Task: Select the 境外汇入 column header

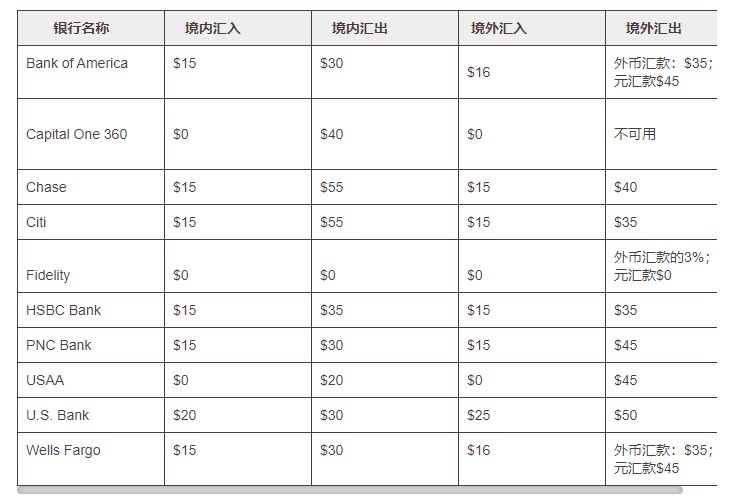Action: point(532,28)
